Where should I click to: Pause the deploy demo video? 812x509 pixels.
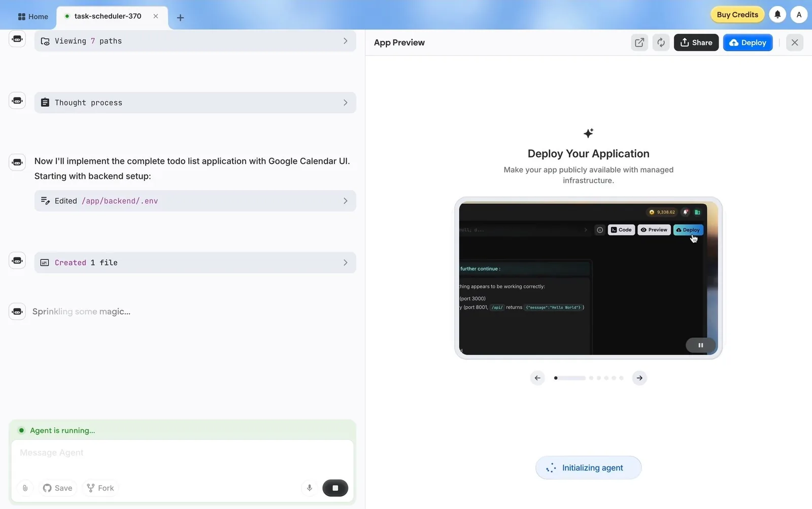click(x=700, y=345)
